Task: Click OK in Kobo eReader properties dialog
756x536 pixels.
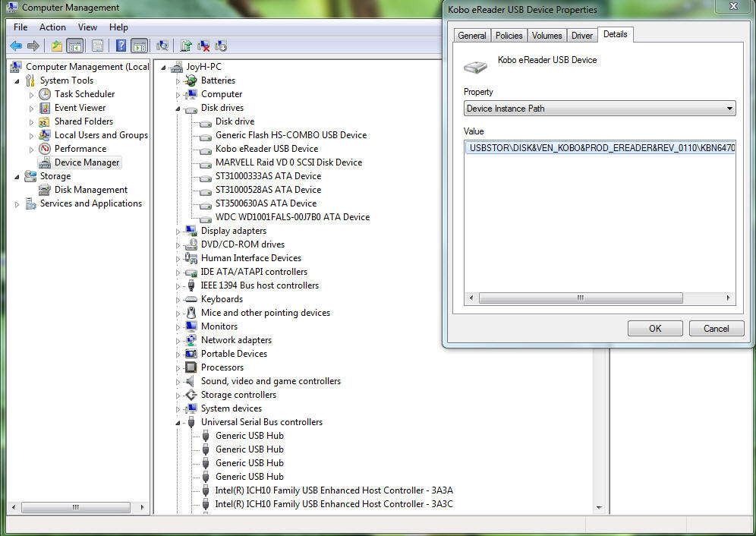Action: (x=655, y=329)
